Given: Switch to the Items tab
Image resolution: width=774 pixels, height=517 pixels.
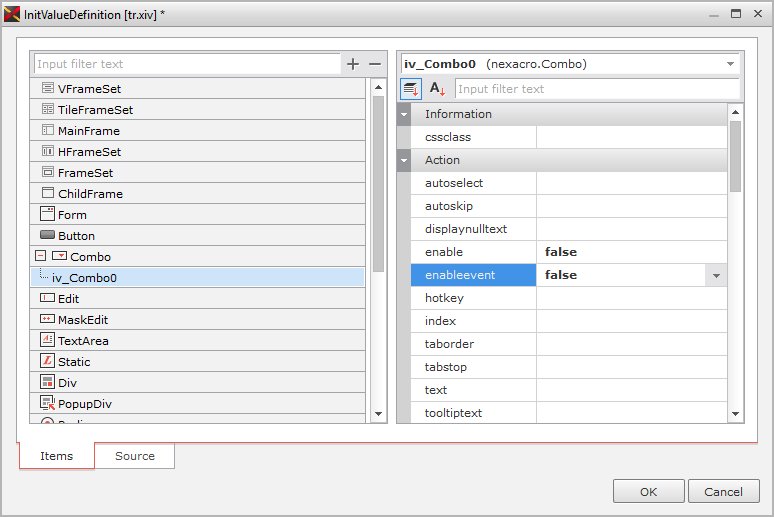Looking at the screenshot, I should (57, 456).
